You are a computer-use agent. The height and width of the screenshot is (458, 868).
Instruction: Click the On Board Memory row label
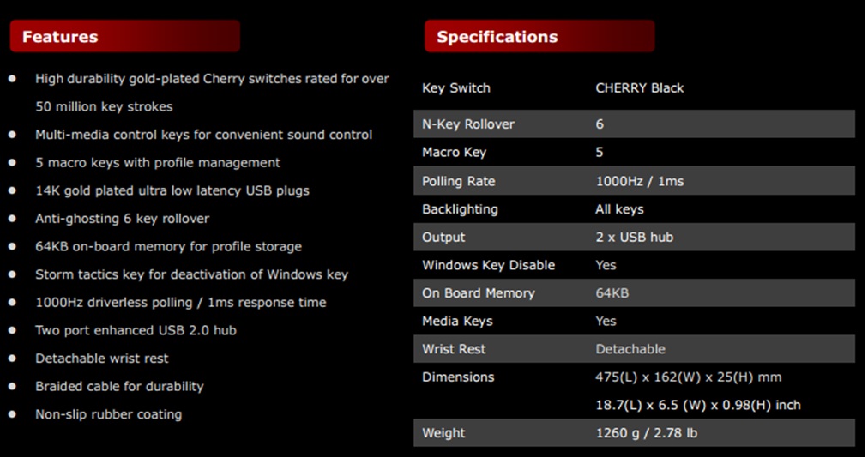479,293
